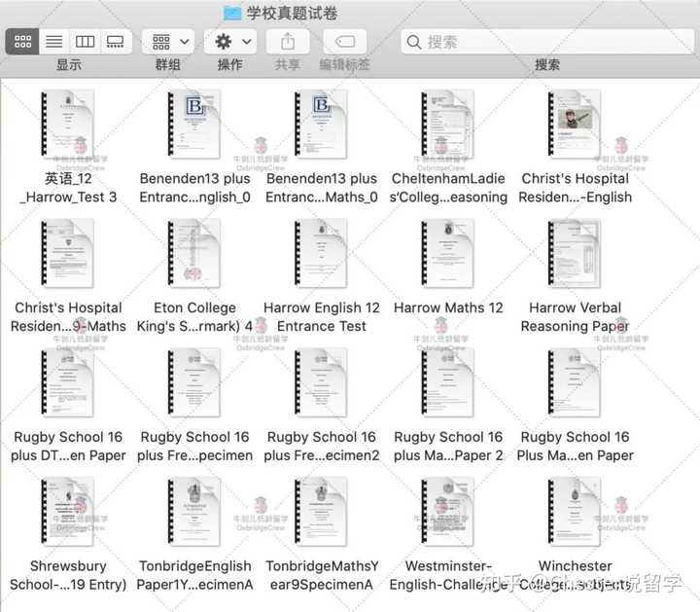Select Harrow Verbal Reasoning Paper icon
Image resolution: width=700 pixels, height=612 pixels.
[x=575, y=253]
